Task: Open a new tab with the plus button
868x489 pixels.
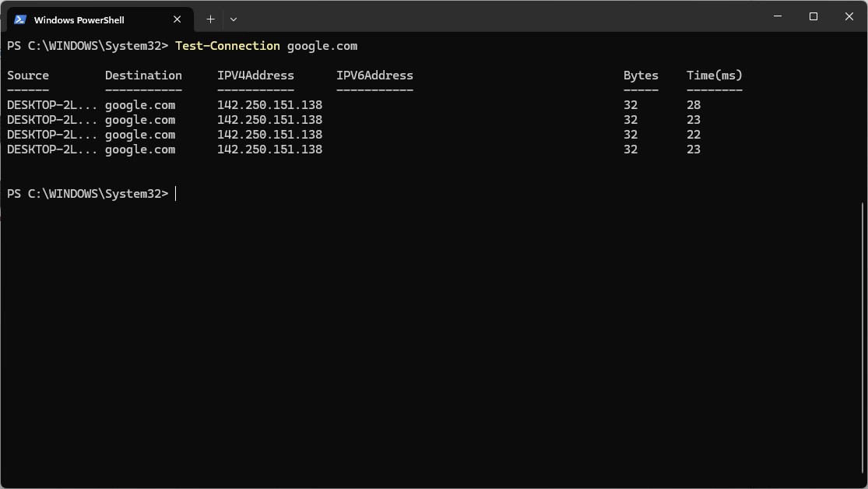Action: 209,19
